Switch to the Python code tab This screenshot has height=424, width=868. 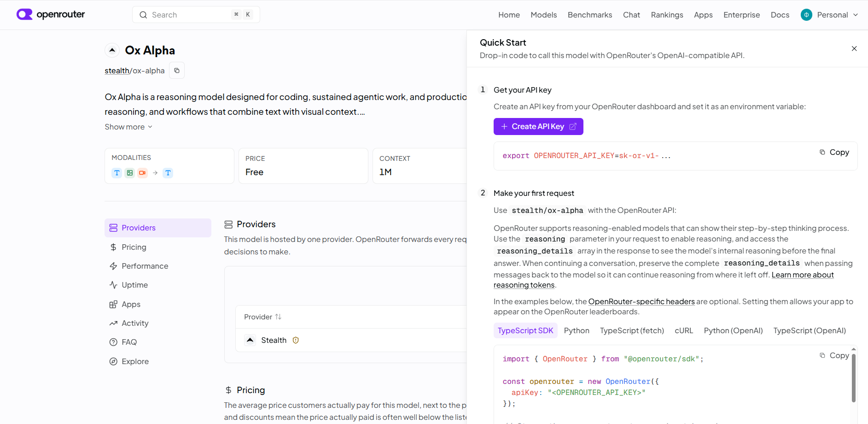click(577, 330)
